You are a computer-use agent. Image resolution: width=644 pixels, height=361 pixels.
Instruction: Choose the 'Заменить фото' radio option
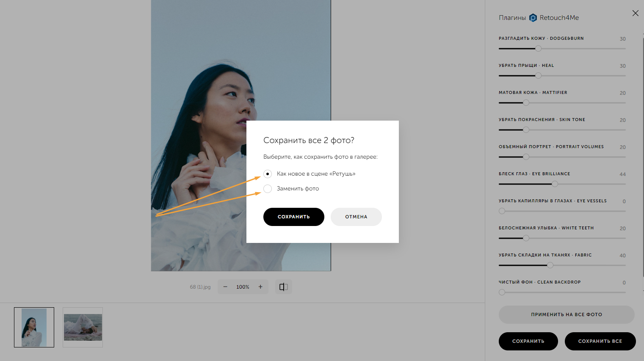pos(268,189)
